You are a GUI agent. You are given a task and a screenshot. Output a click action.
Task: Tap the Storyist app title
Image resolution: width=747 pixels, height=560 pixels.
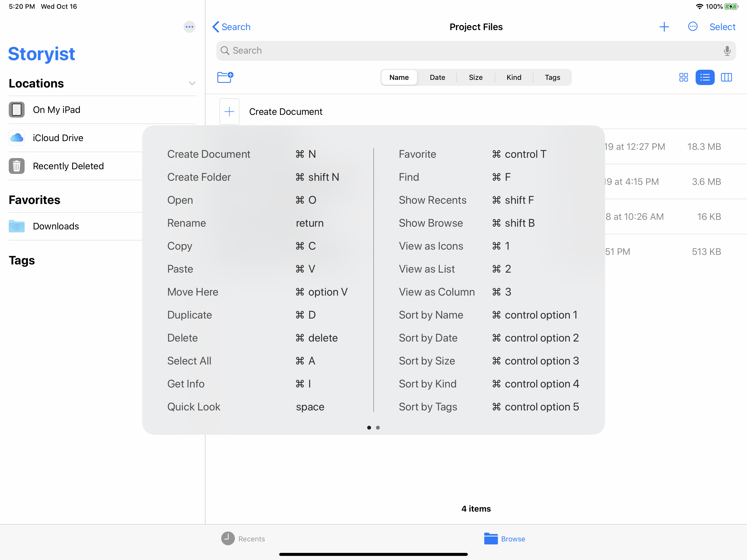coord(42,54)
